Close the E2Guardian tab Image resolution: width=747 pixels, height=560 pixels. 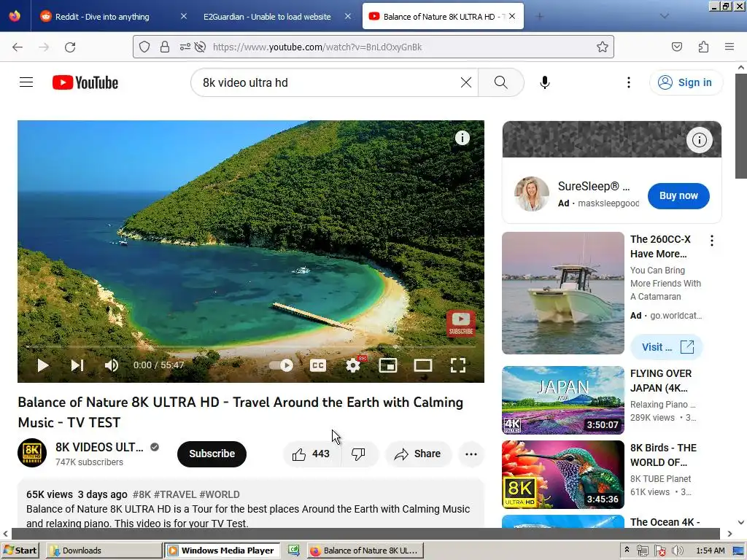[348, 16]
